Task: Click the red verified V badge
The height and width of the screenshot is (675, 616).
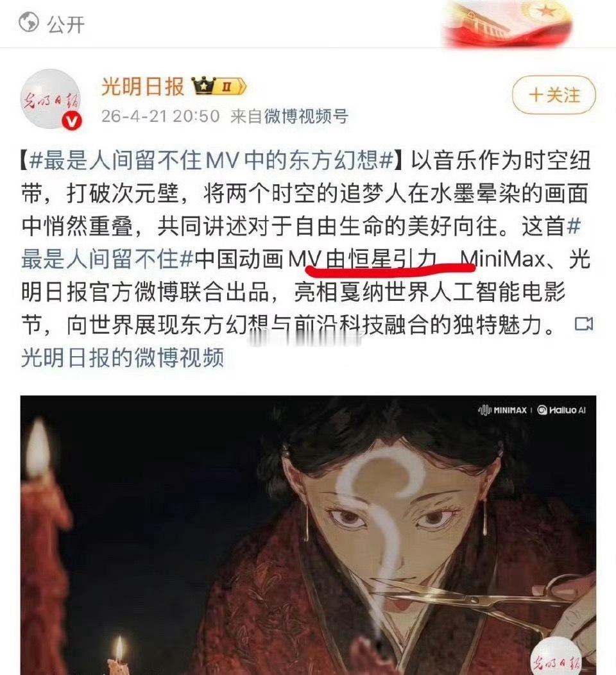Action: (71, 121)
